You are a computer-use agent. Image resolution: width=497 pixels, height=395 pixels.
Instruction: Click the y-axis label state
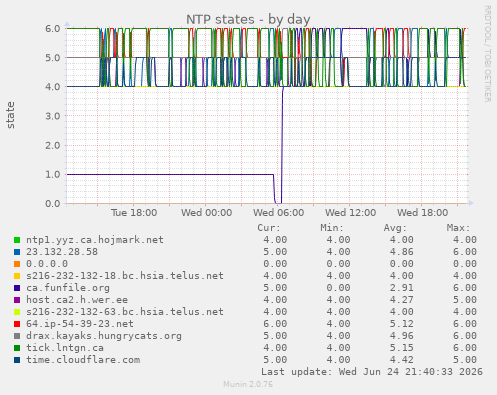tap(11, 115)
